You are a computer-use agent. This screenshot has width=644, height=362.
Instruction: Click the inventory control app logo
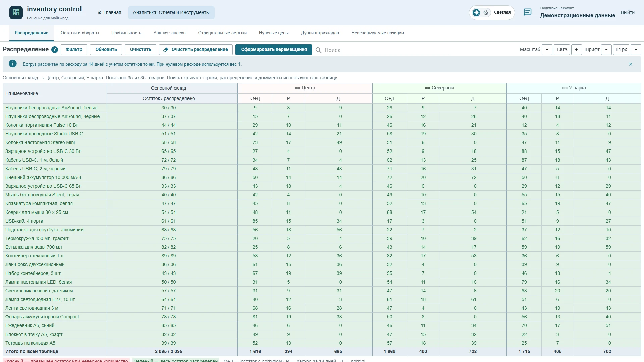tap(16, 12)
